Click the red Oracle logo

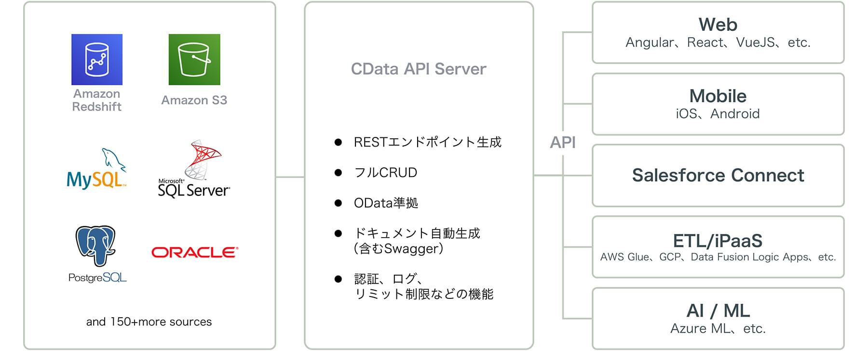[195, 252]
